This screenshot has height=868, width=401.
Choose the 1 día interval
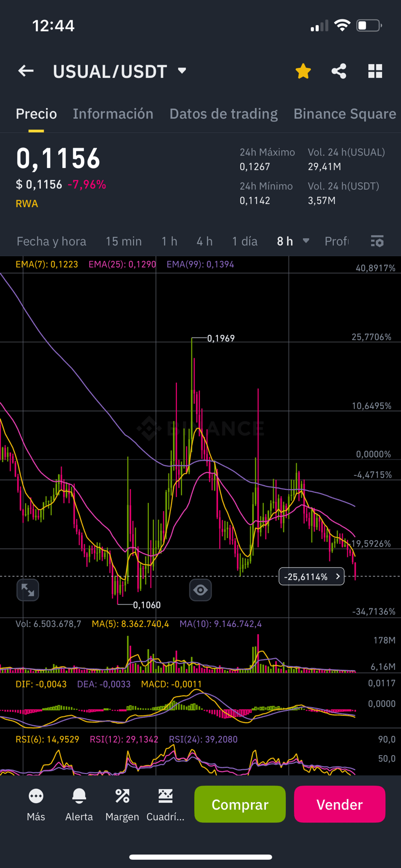coord(245,241)
